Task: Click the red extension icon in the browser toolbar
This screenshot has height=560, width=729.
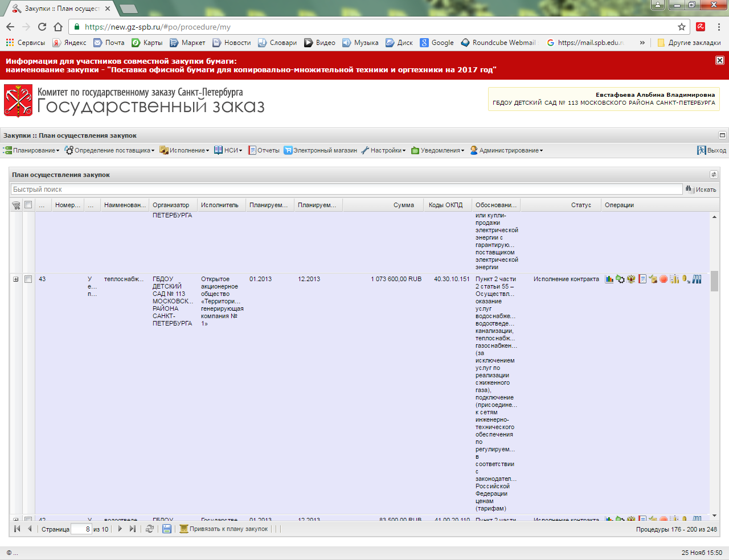Action: tap(701, 27)
